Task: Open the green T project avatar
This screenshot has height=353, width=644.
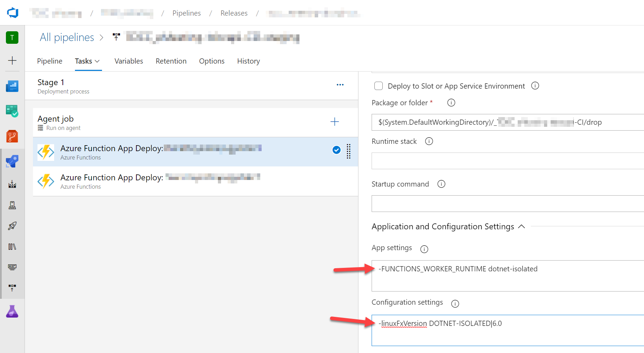Action: tap(12, 38)
